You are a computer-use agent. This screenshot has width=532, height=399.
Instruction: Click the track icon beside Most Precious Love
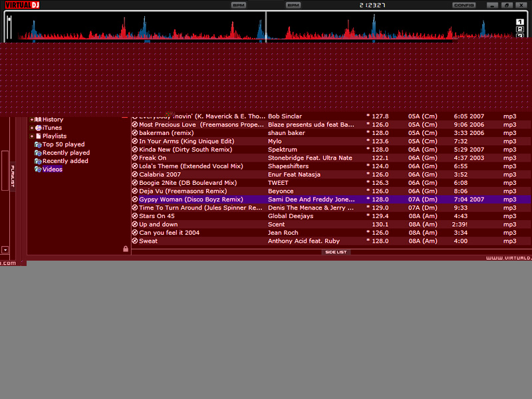pos(135,124)
